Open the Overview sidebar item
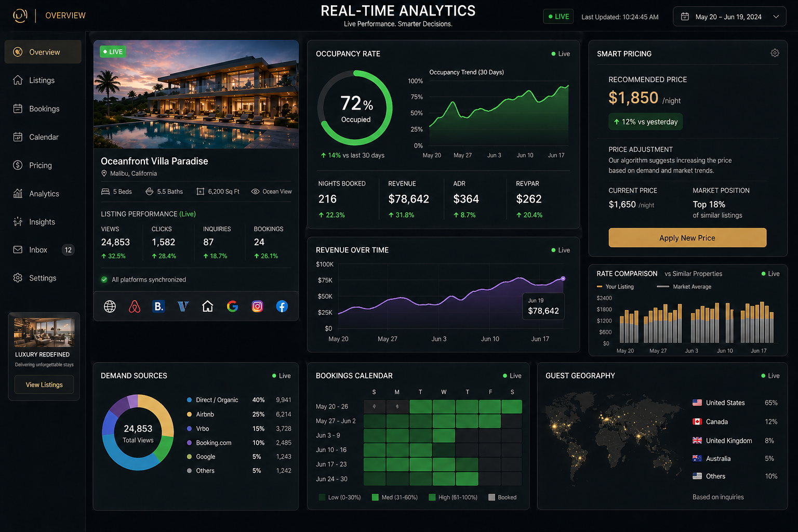 (43, 52)
